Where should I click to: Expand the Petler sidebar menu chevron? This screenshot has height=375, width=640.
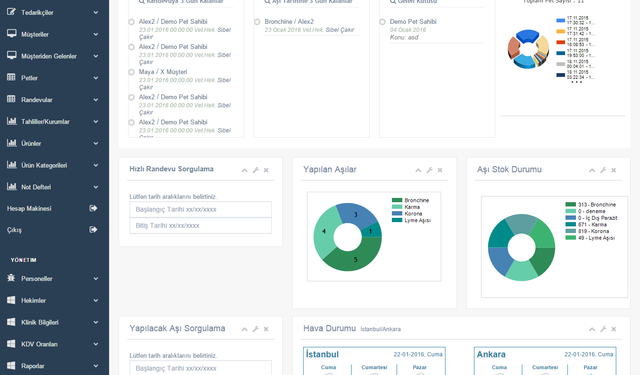point(96,78)
